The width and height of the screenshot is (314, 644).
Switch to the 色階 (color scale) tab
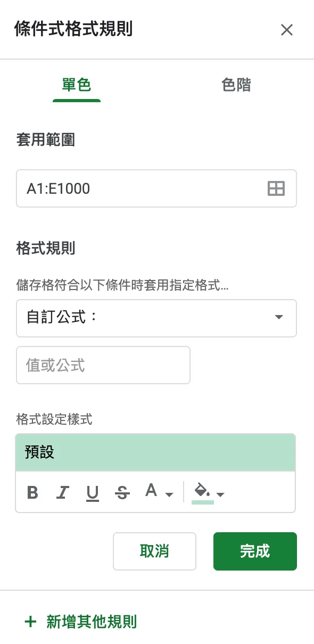[234, 84]
